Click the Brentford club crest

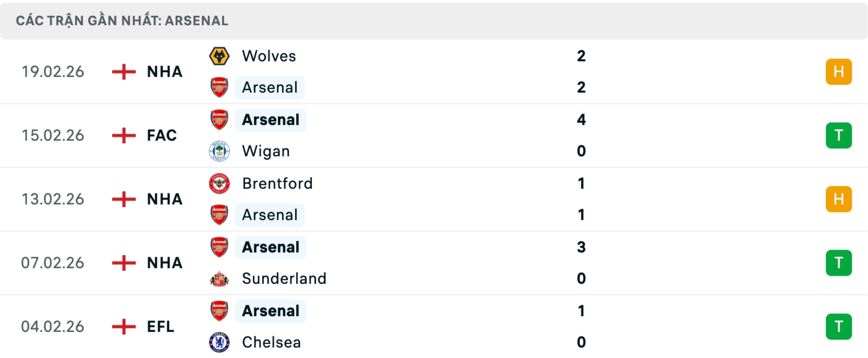(219, 184)
